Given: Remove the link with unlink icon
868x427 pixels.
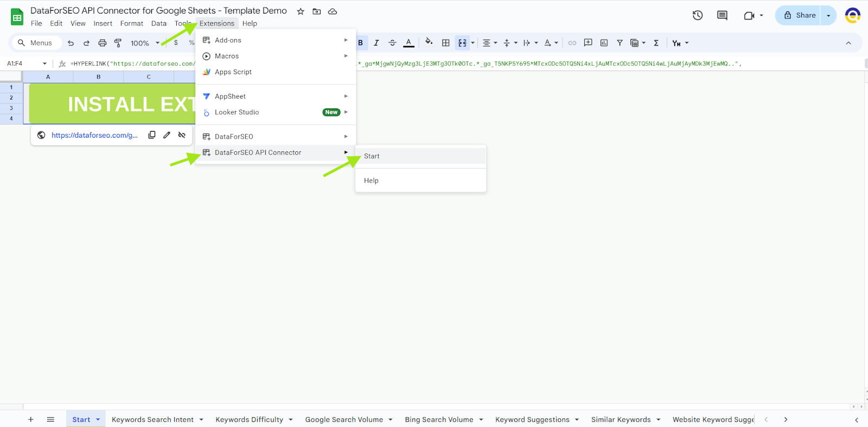Looking at the screenshot, I should [182, 135].
